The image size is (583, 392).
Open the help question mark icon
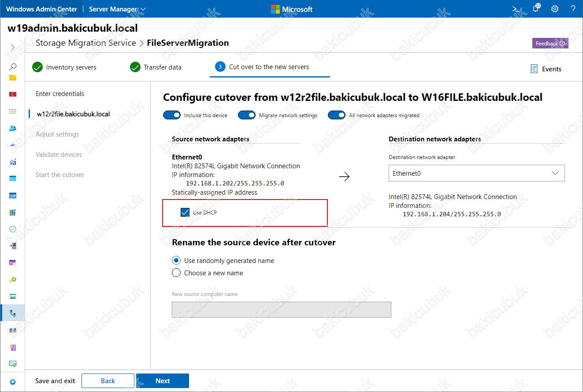pos(573,9)
